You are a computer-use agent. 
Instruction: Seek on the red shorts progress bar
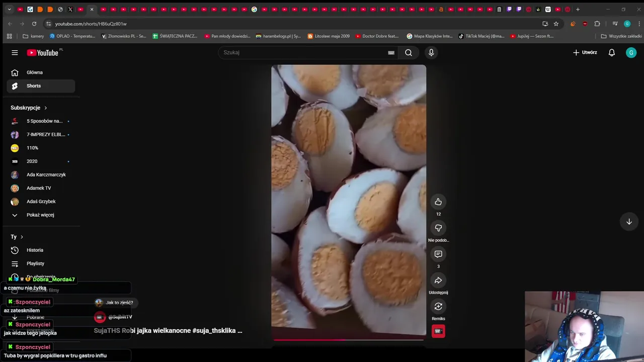click(349, 340)
